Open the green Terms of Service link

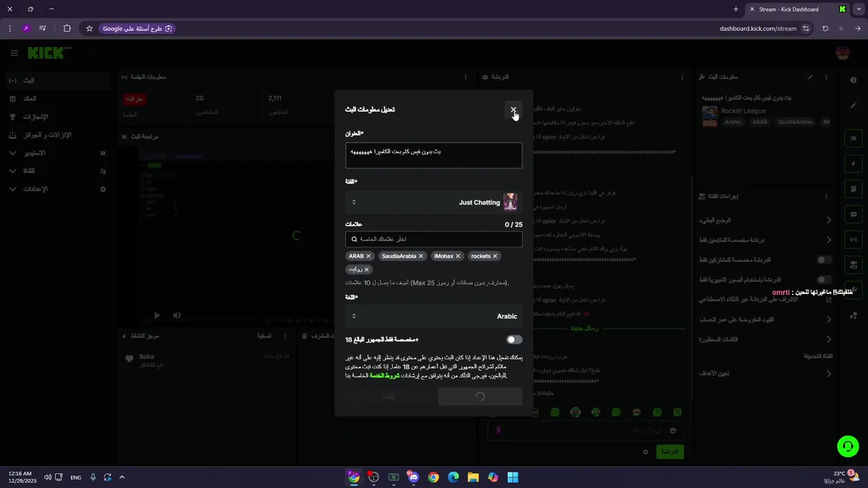pos(384,375)
